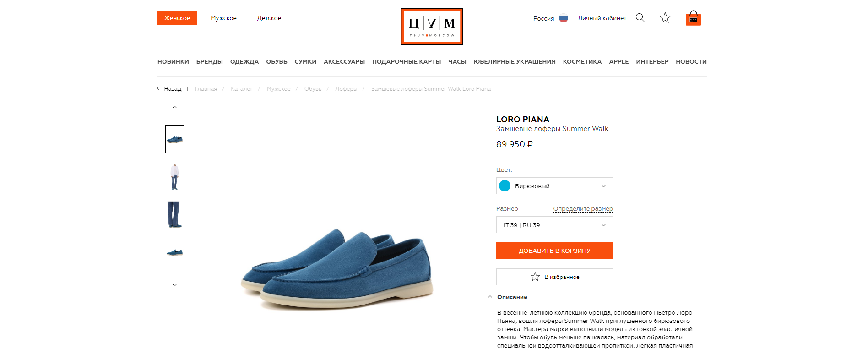Switch to the Детское tab
Screen dimensions: 868x349
click(269, 18)
